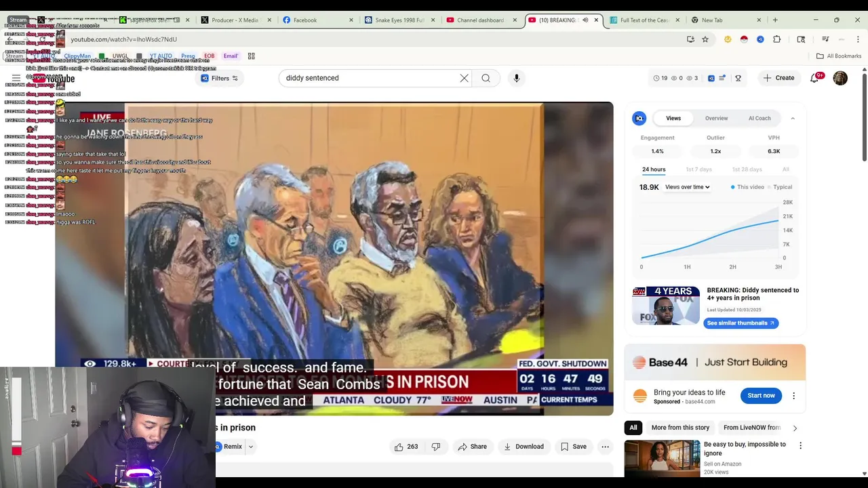Open the Diddy 4 YEARS thumbnail

click(666, 306)
